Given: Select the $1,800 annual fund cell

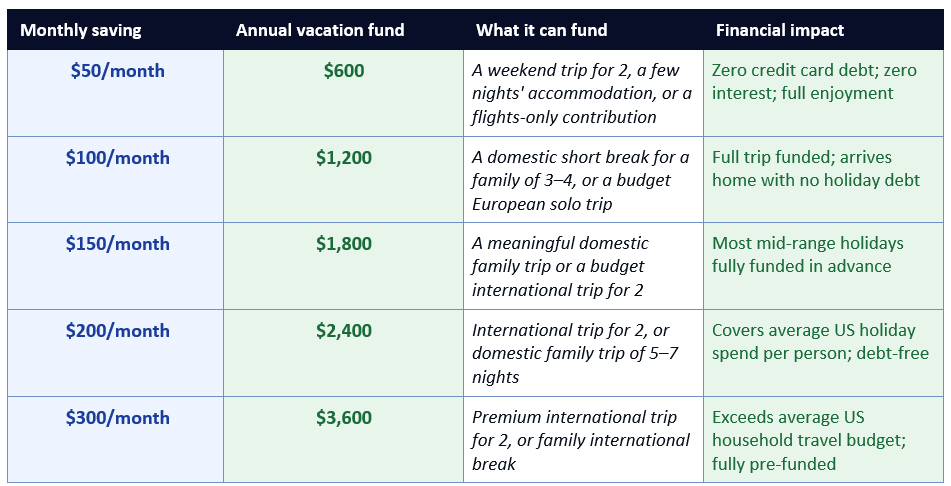Looking at the screenshot, I should click(x=343, y=266).
